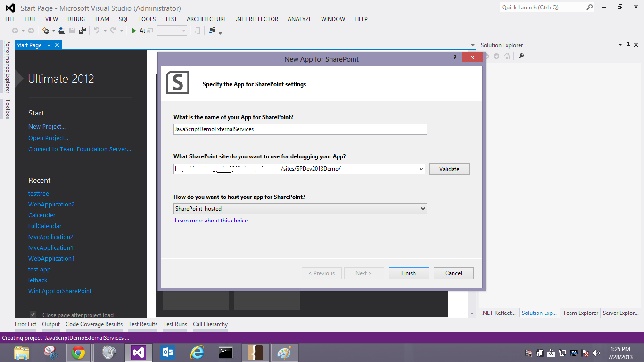This screenshot has height=362, width=644.
Task: Click the Find in Files toolbar icon
Action: 212,31
